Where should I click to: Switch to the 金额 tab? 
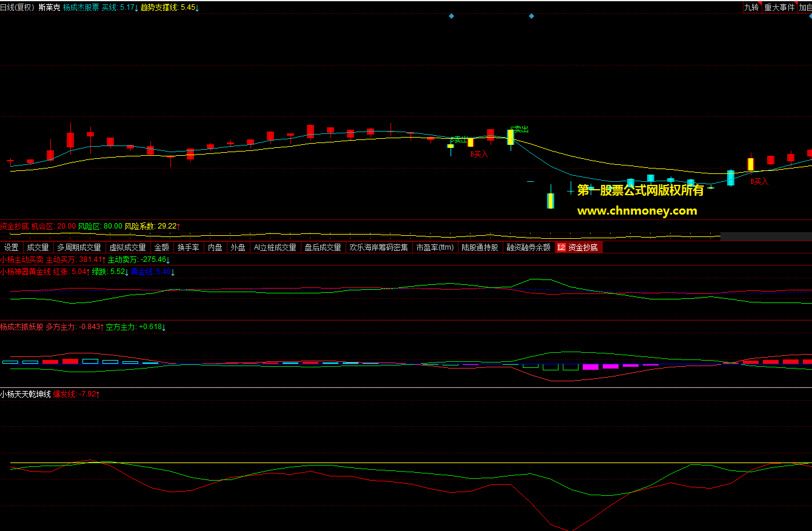(x=161, y=247)
